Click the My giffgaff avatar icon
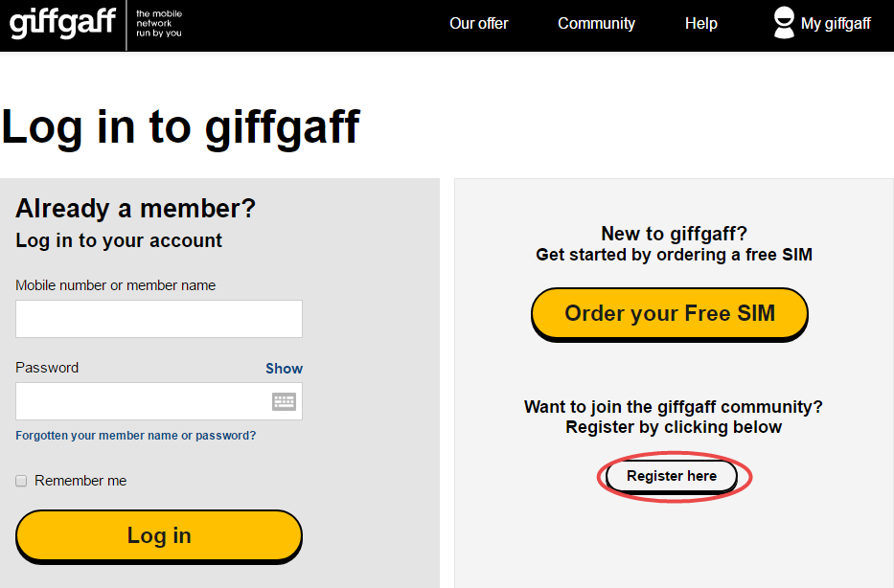The image size is (894, 588). point(784,23)
